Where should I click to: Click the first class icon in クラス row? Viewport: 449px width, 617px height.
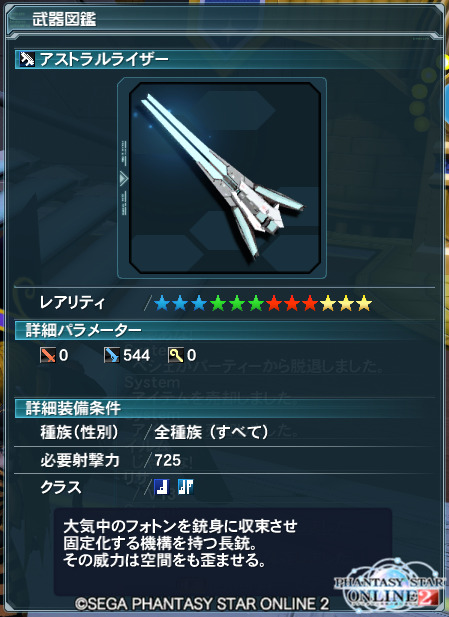point(161,487)
